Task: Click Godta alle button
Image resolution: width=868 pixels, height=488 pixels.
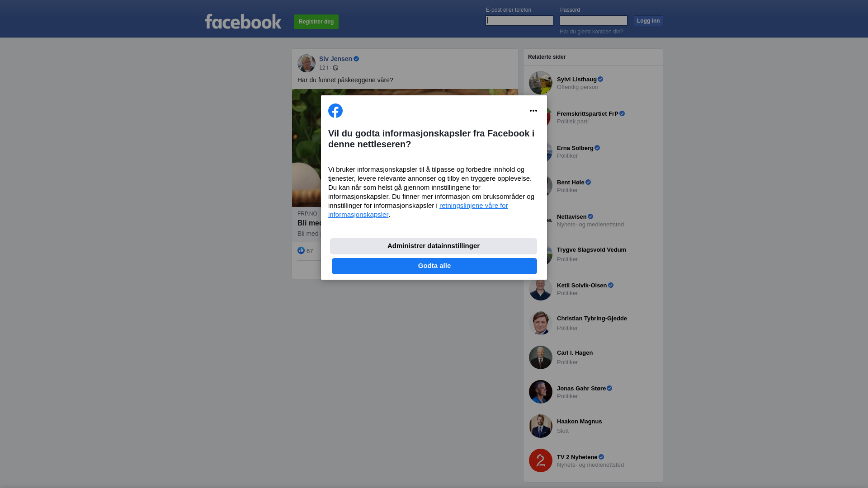Action: 434,266
